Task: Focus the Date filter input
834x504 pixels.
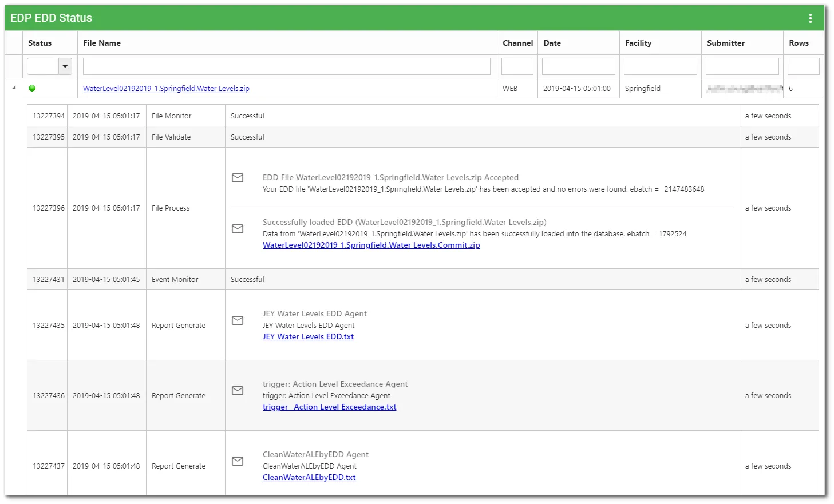Action: [579, 66]
